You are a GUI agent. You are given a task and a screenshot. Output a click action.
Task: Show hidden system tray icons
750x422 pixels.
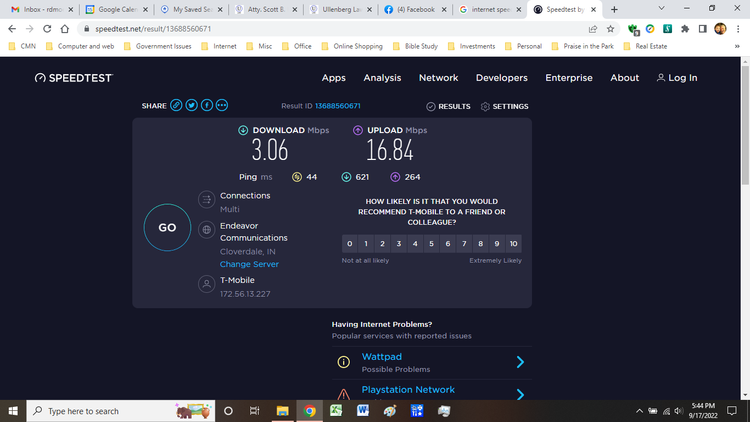pyautogui.click(x=640, y=411)
